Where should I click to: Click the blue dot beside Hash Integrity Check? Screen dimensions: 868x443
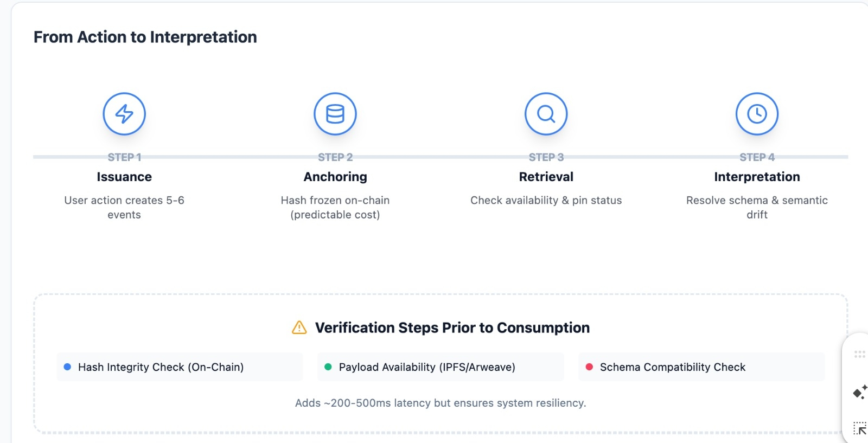coord(68,367)
